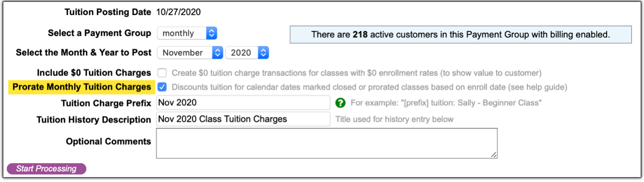Click the green help question mark icon
This screenshot has height=182, width=644.
[x=340, y=103]
